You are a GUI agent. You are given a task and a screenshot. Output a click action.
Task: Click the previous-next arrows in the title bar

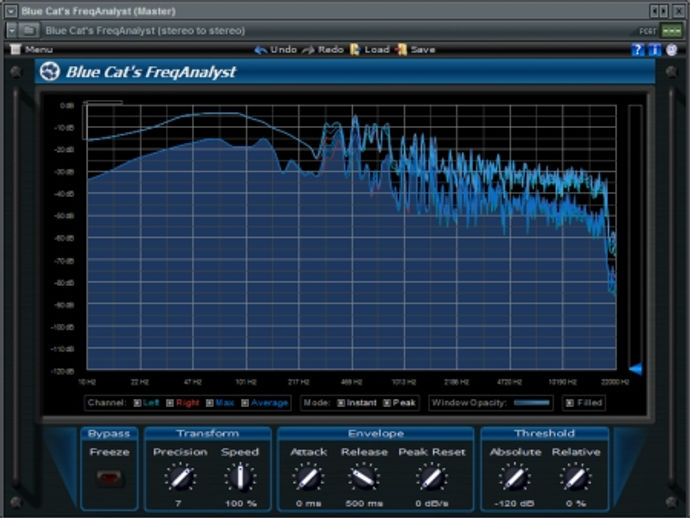point(659,11)
